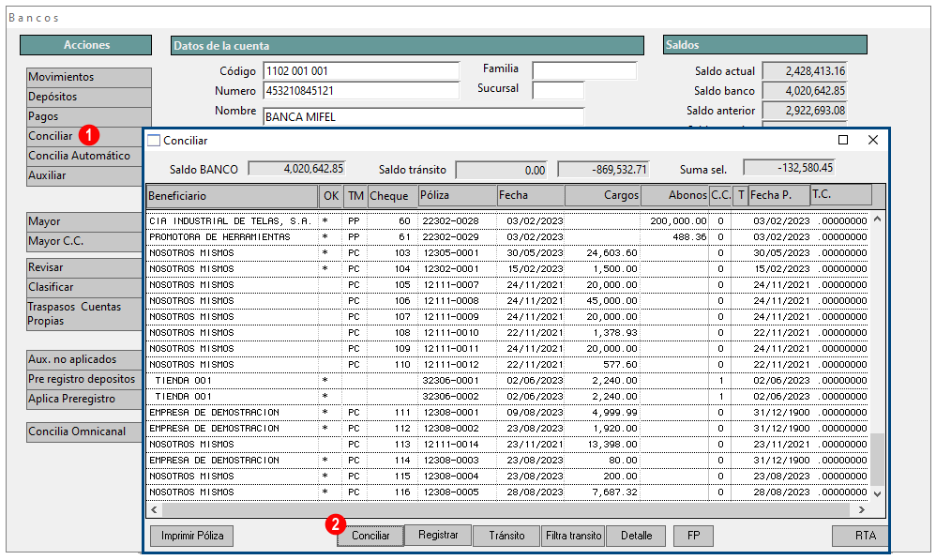Open the Auxiliar action
936x560 pixels.
point(84,175)
